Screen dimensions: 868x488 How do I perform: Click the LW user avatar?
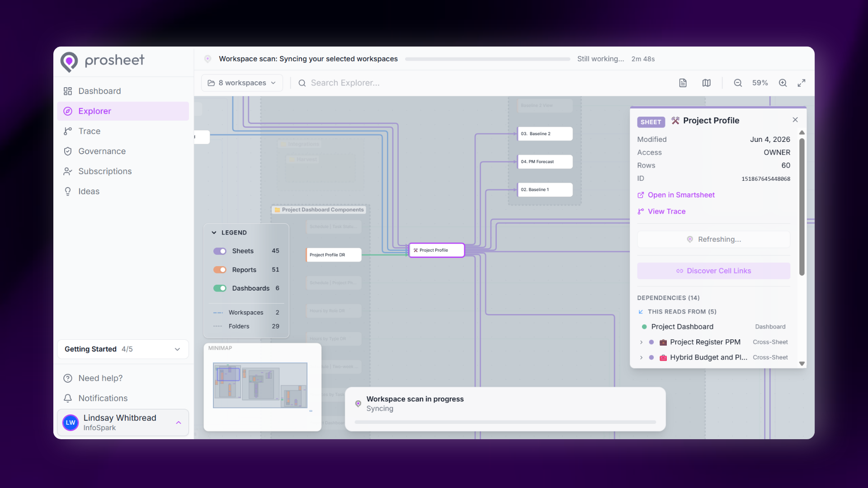(71, 422)
